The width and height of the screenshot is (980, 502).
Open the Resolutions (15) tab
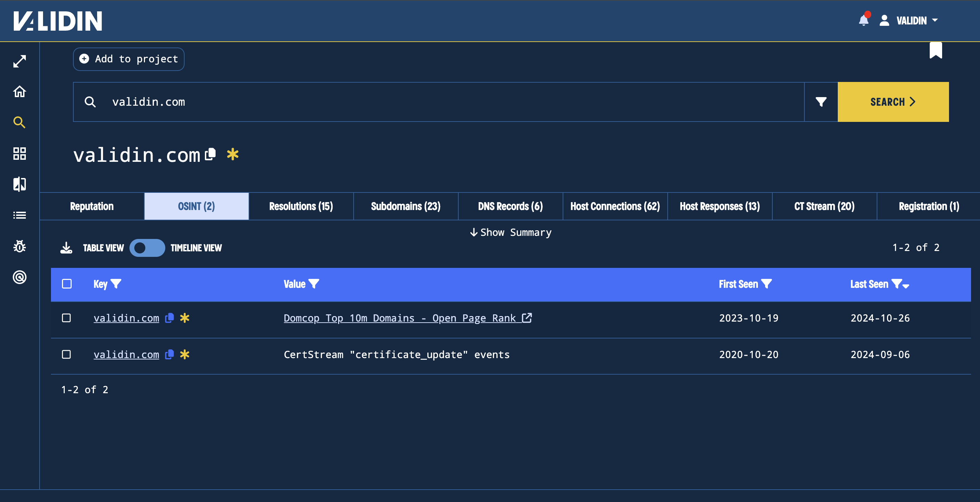point(301,206)
